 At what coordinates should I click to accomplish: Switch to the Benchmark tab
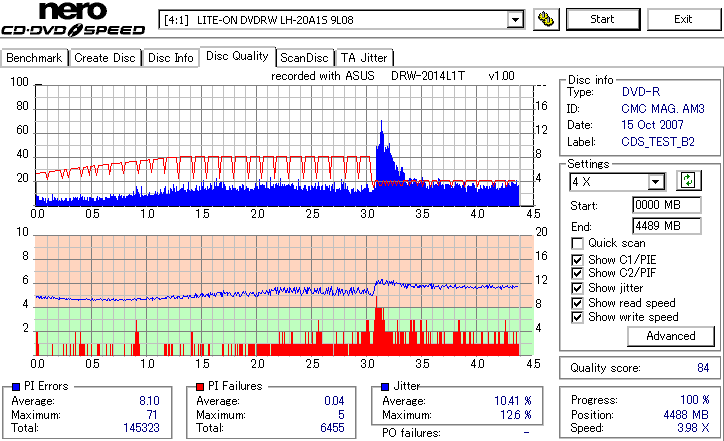point(34,58)
